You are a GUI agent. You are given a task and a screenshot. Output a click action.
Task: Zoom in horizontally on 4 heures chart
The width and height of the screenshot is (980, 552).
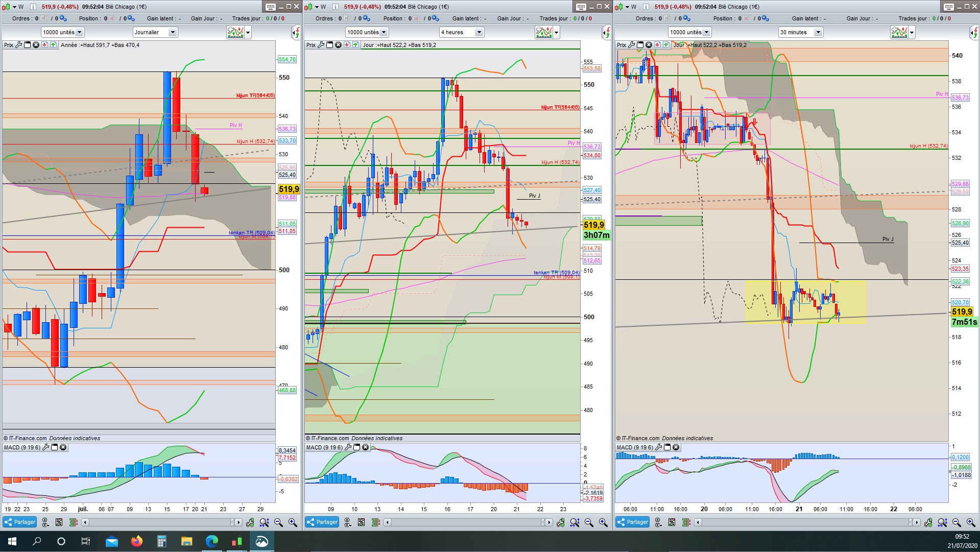pos(603,522)
